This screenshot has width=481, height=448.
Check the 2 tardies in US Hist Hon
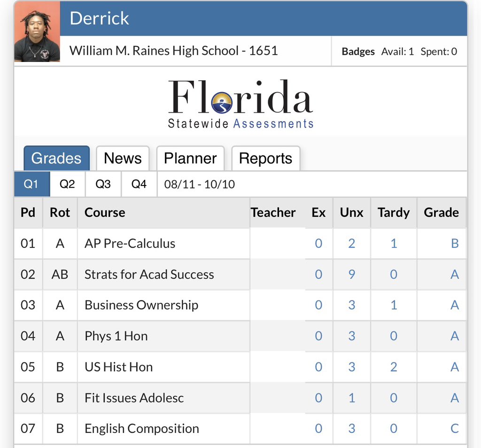click(393, 367)
